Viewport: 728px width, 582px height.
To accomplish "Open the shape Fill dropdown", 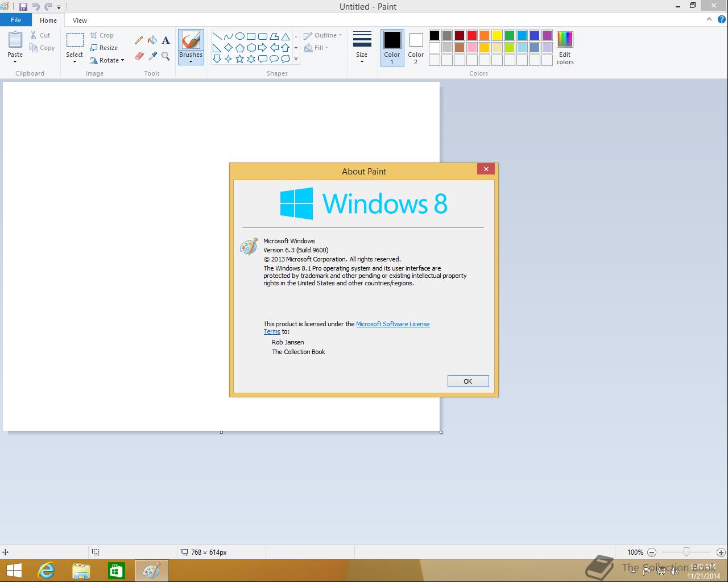I will [x=316, y=48].
